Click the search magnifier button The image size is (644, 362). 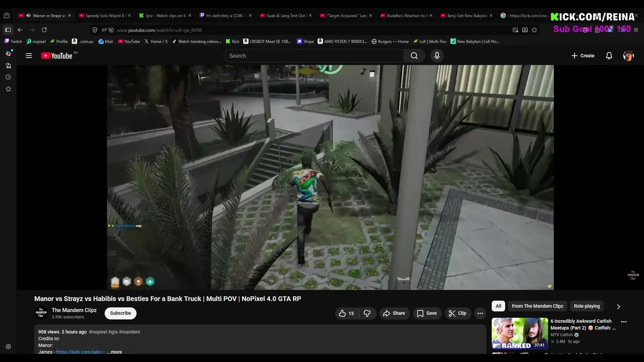414,56
